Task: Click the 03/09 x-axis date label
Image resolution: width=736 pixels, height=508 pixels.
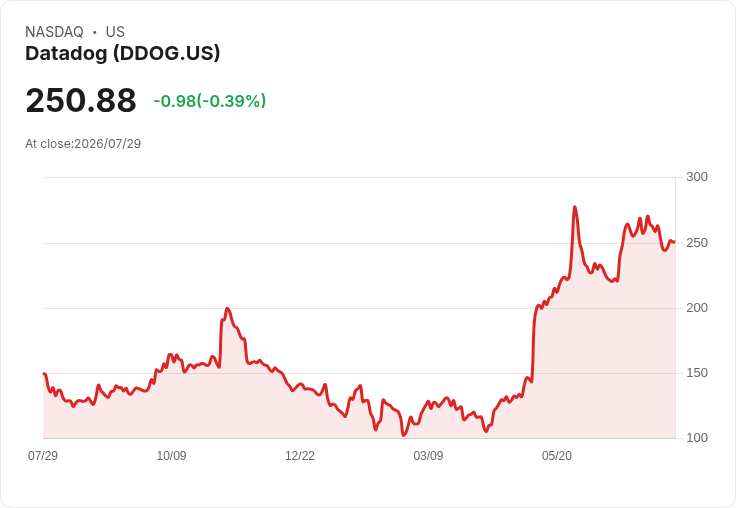Action: pyautogui.click(x=428, y=455)
